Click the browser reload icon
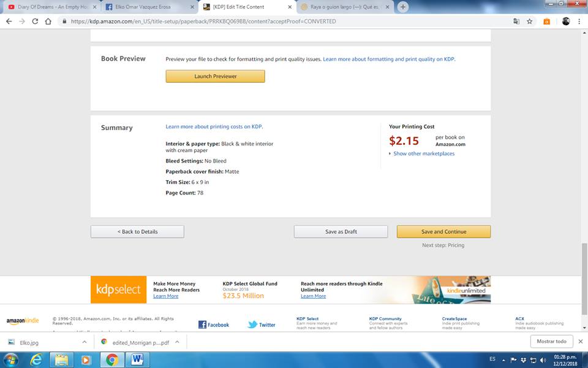The height and width of the screenshot is (368, 588). 35,21
